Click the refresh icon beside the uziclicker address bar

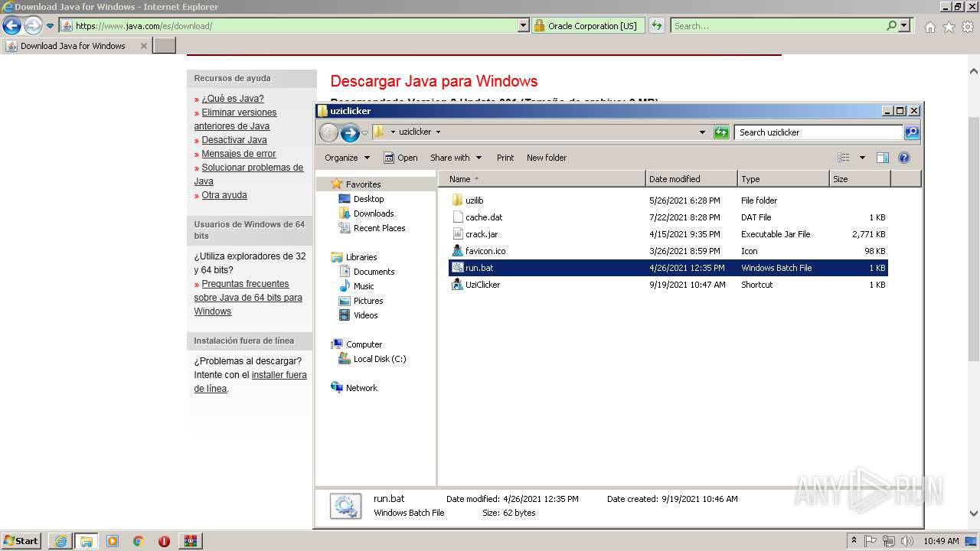pyautogui.click(x=721, y=132)
